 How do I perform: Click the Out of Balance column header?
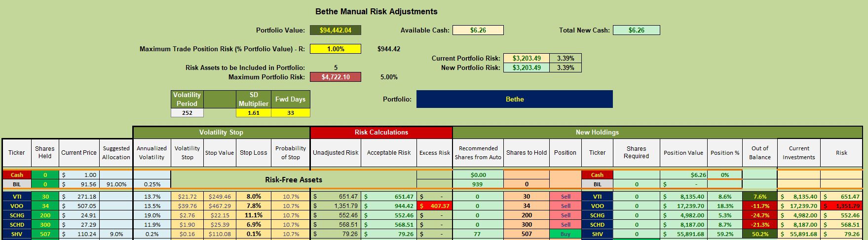760,153
